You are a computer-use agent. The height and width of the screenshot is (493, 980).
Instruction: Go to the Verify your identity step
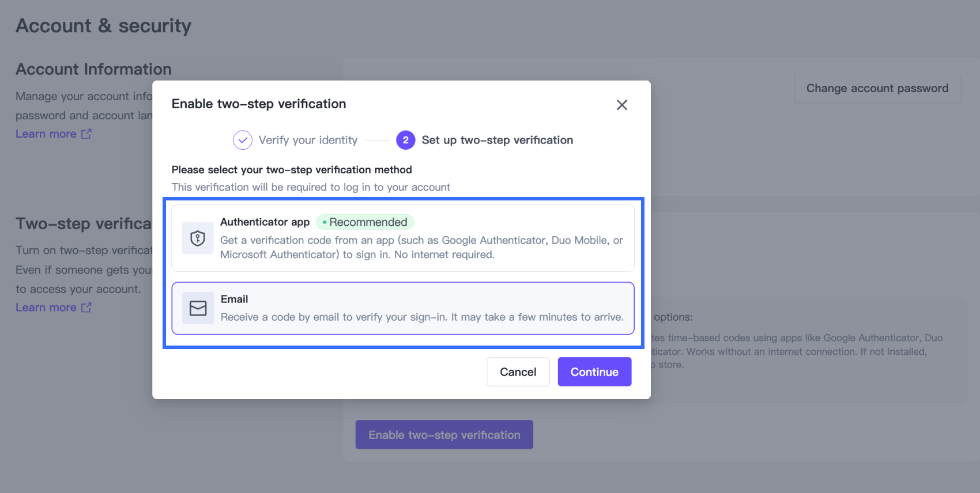308,140
